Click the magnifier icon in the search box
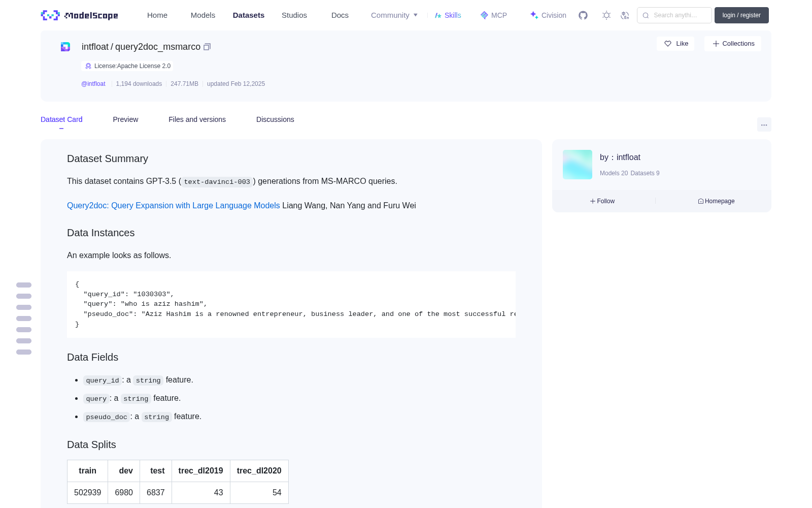This screenshot has width=812, height=508. (646, 15)
